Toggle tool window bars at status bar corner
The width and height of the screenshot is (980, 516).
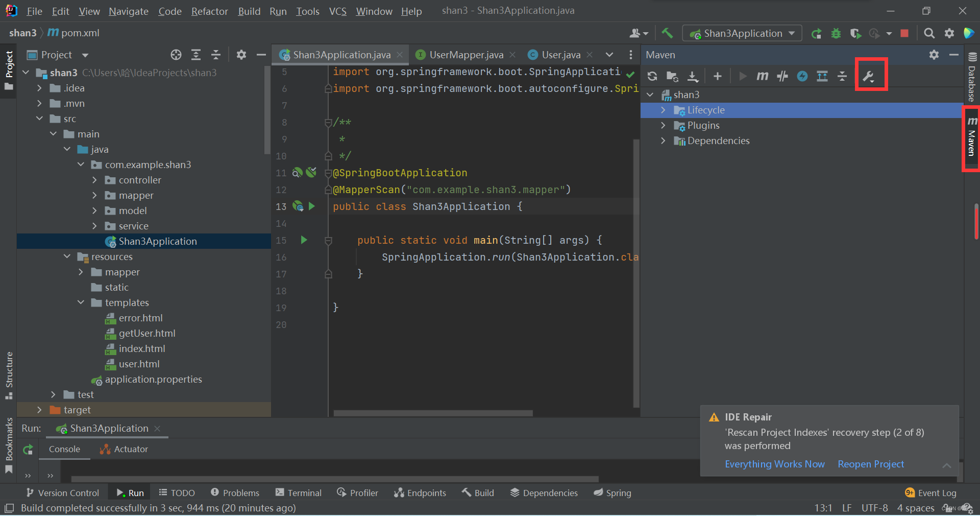(9, 508)
